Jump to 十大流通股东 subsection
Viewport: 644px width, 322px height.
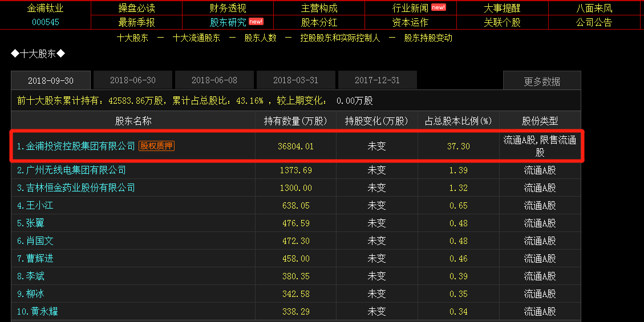[196, 38]
